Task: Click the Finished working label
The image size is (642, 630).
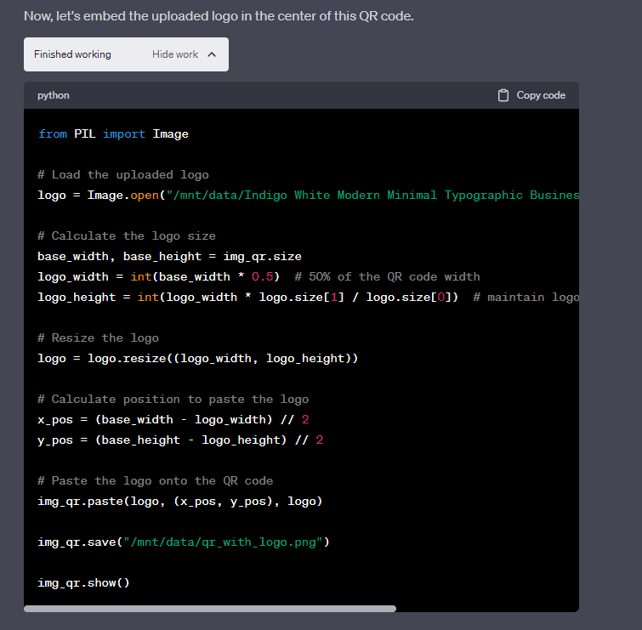Action: pyautogui.click(x=72, y=54)
